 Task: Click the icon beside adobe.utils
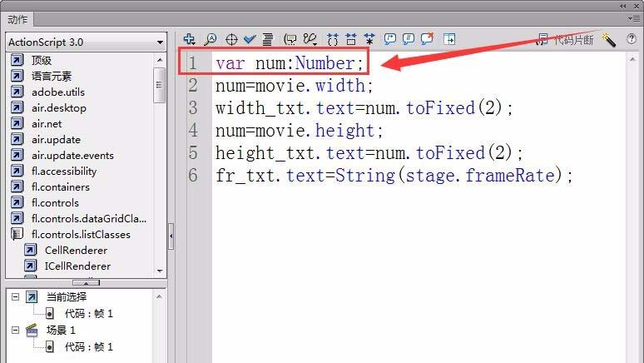[x=17, y=92]
